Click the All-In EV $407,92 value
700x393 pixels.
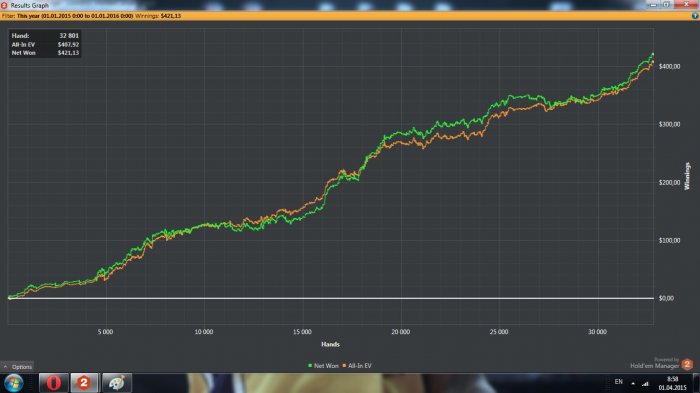click(x=68, y=44)
